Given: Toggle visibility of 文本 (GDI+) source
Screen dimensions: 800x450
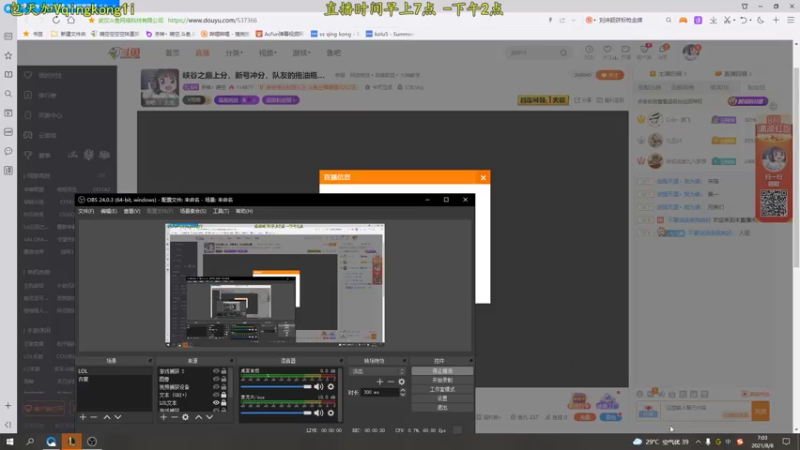Looking at the screenshot, I should click(x=216, y=395).
